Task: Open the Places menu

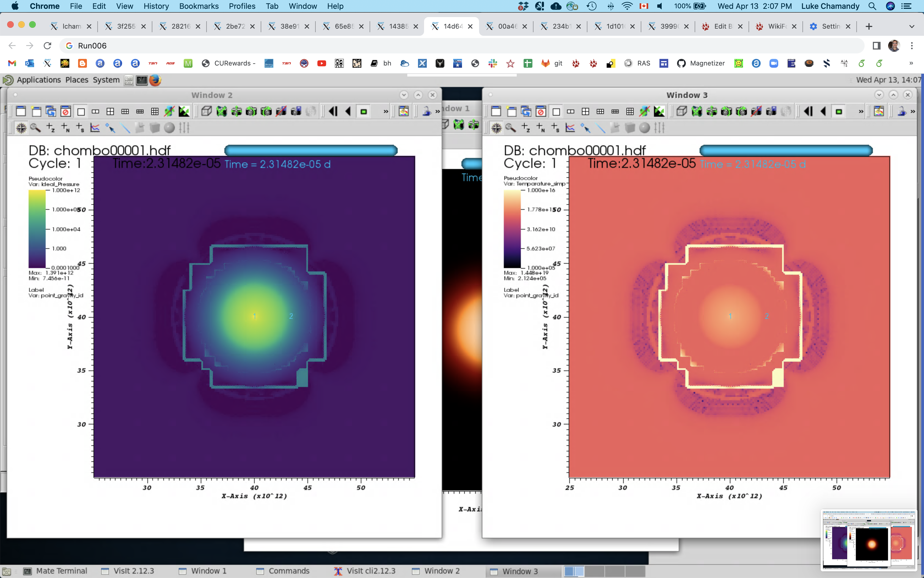Action: [77, 80]
